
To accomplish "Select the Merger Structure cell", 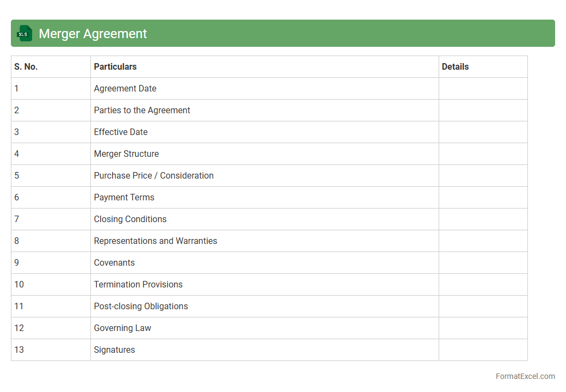I will 126,154.
